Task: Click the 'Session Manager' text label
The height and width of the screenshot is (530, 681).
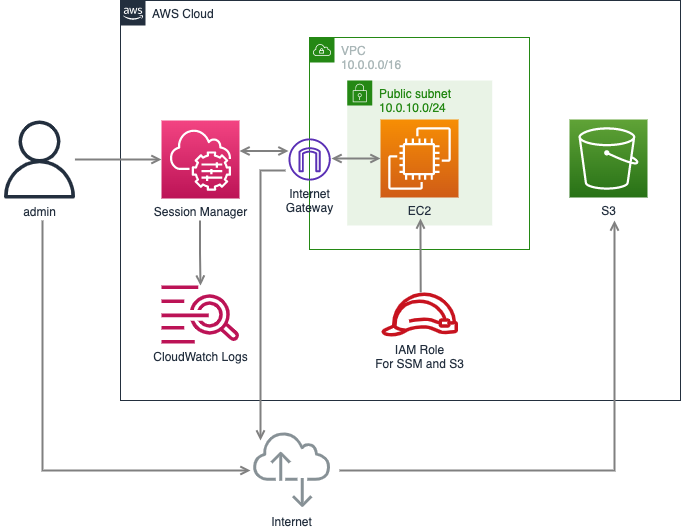Action: point(200,212)
